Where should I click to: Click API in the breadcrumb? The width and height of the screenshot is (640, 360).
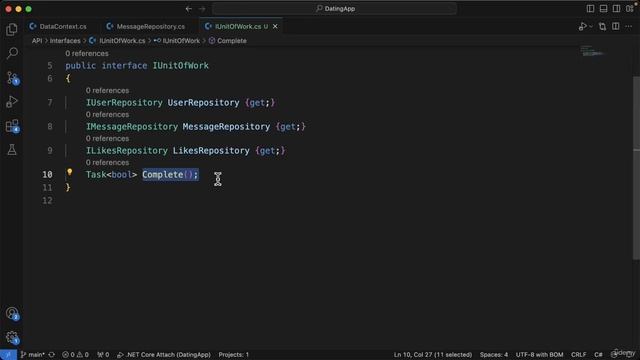pyautogui.click(x=37, y=41)
